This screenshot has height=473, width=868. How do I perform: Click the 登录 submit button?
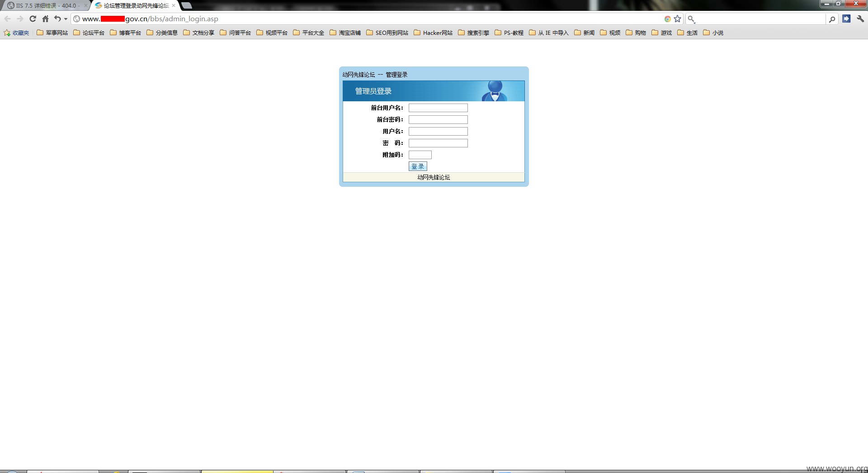pos(418,166)
